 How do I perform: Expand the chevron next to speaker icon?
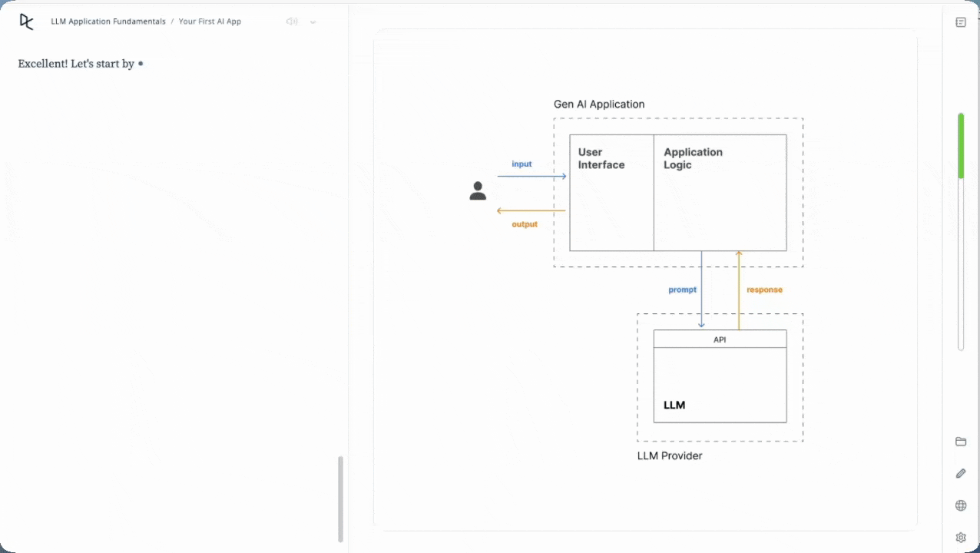pos(313,22)
